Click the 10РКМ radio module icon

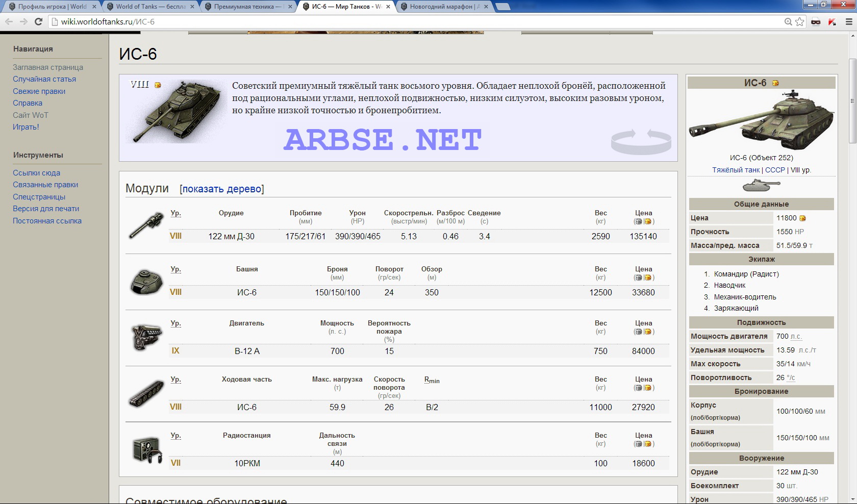click(147, 450)
